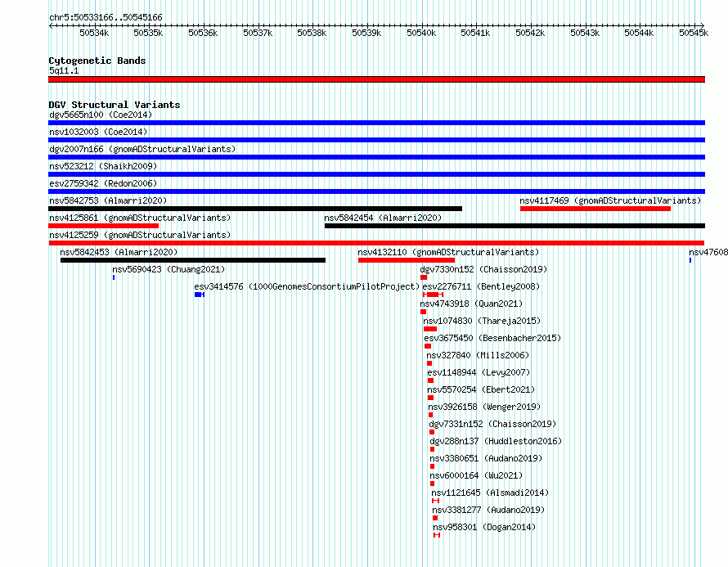Click the 50534k scale tick label
Viewport: 728px width, 567px height.
coord(94,33)
